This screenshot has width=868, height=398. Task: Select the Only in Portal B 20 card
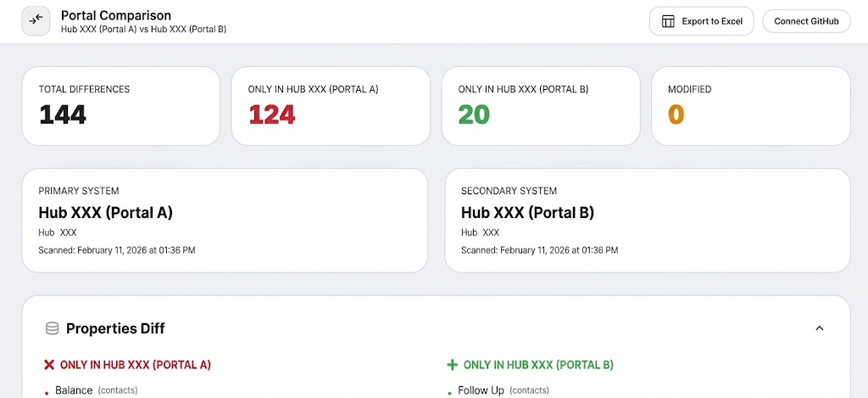click(541, 106)
